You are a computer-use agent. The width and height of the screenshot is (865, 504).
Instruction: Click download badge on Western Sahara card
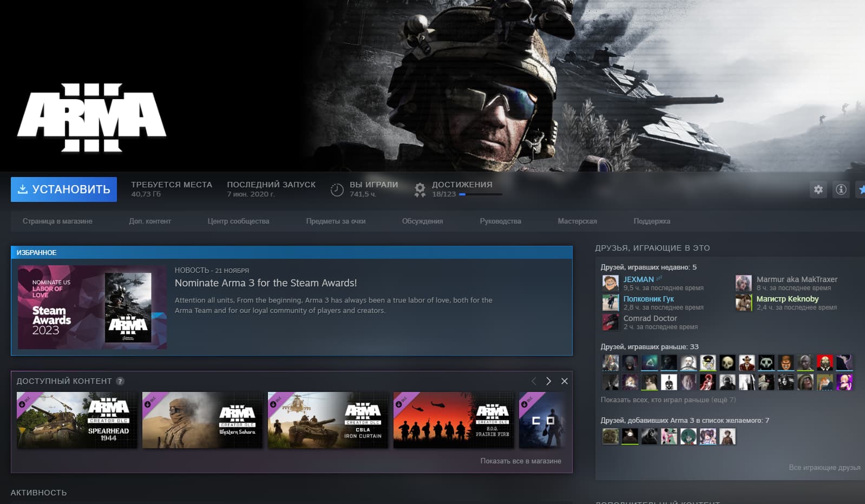[148, 404]
